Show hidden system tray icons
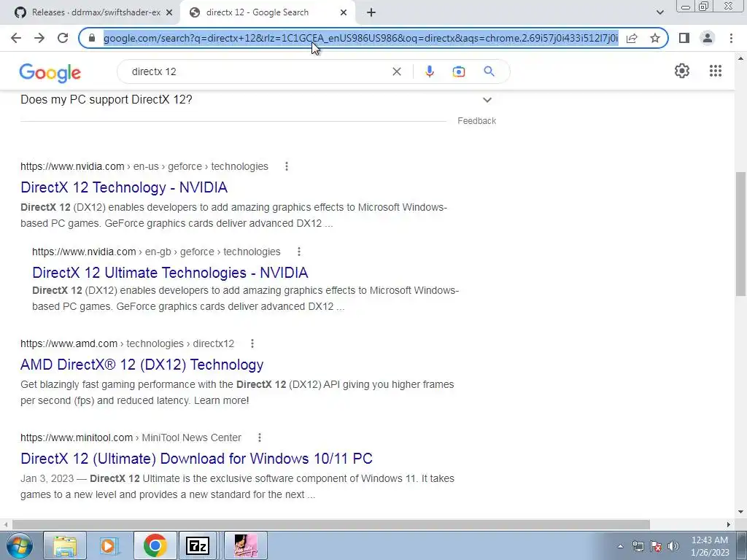The image size is (747, 560). pyautogui.click(x=620, y=546)
